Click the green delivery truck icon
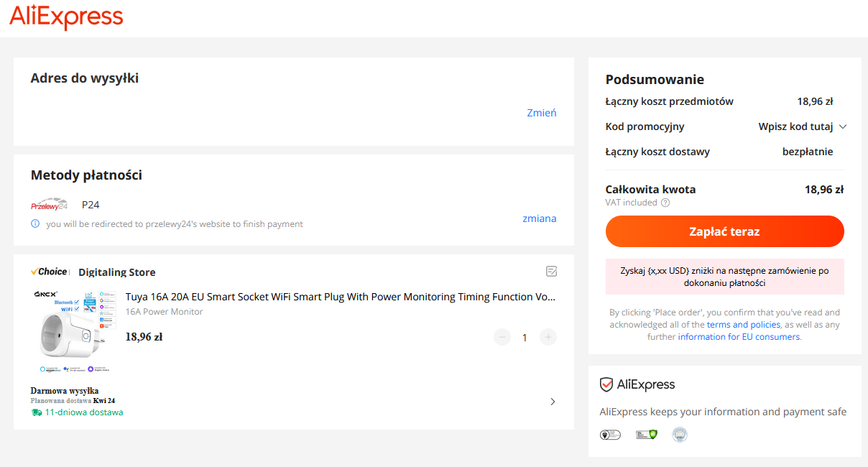 pos(36,412)
